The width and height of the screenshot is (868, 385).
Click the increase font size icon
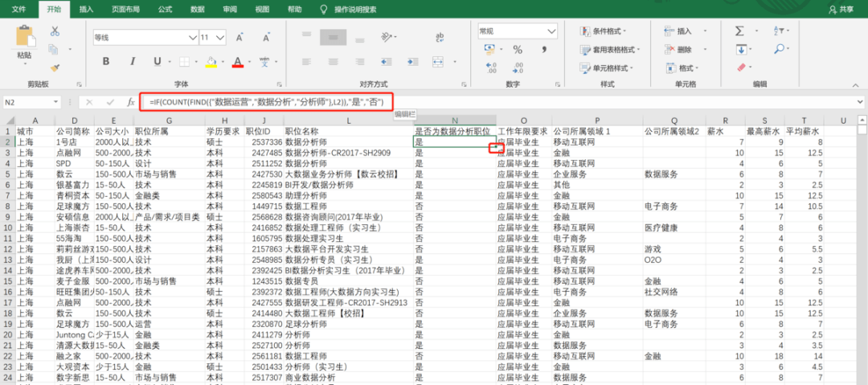(x=240, y=38)
